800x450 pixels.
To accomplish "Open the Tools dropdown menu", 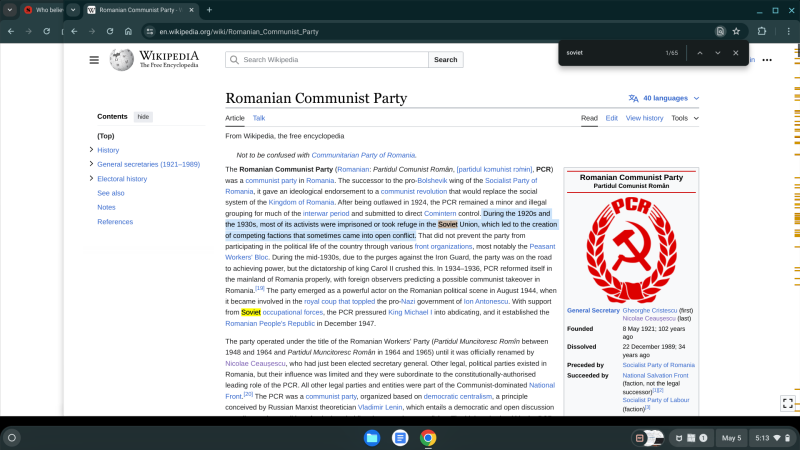I will (685, 118).
